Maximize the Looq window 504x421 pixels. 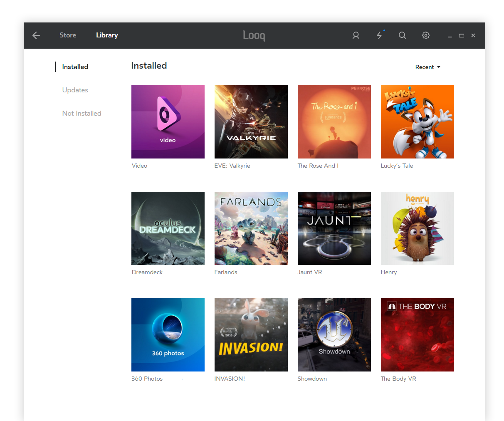point(462,36)
